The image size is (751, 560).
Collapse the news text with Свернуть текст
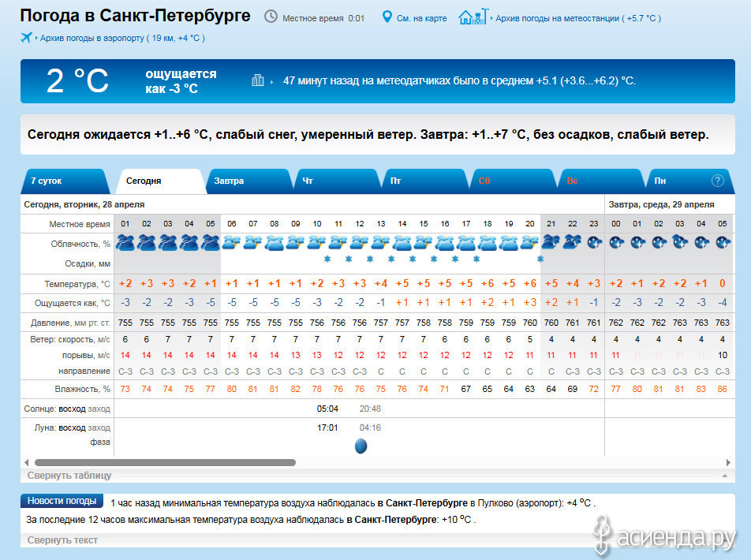[62, 540]
